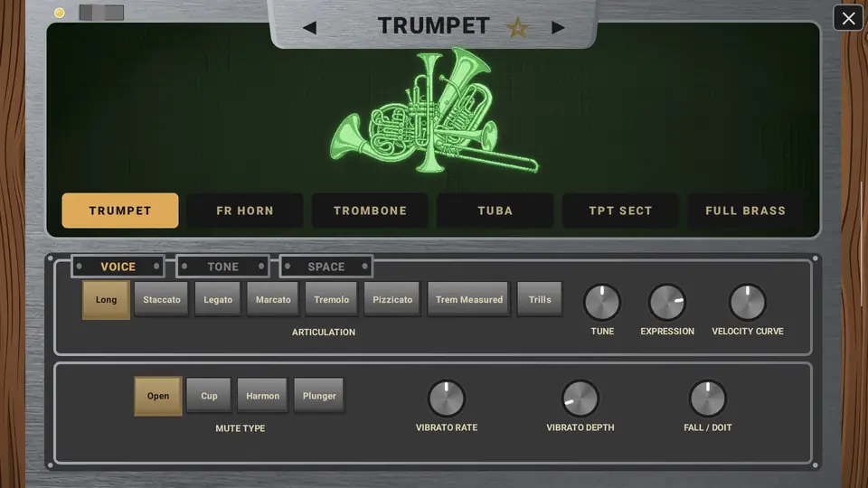Choose the Marcato articulation
This screenshot has height=488, width=868.
[273, 299]
